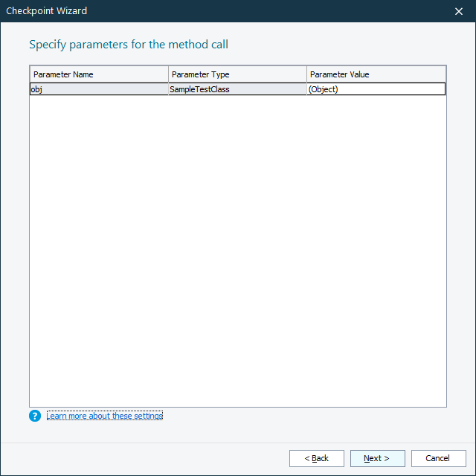The height and width of the screenshot is (476, 476).
Task: Click divider between Parameter Type and Parameter Value headers
Action: point(306,74)
